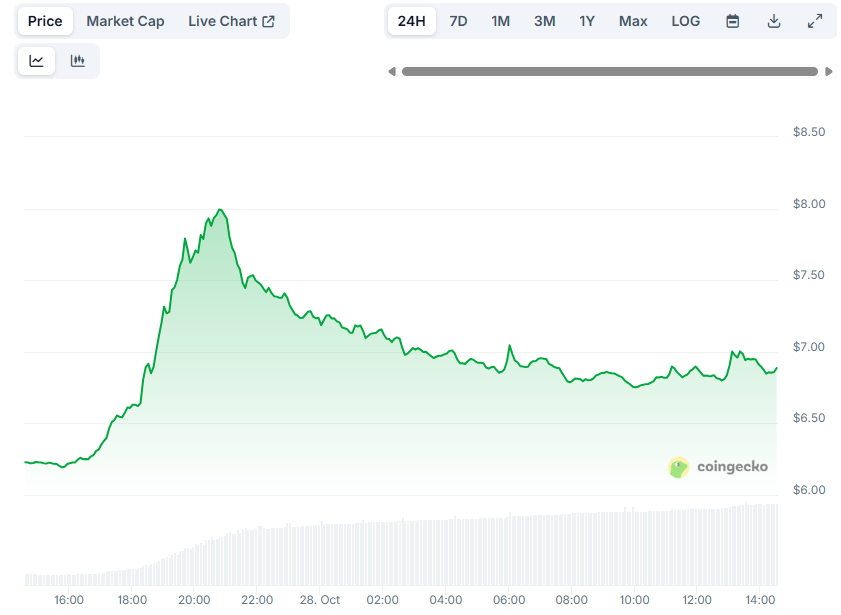The image size is (841, 615).
Task: Show the Max time range
Action: [x=633, y=21]
